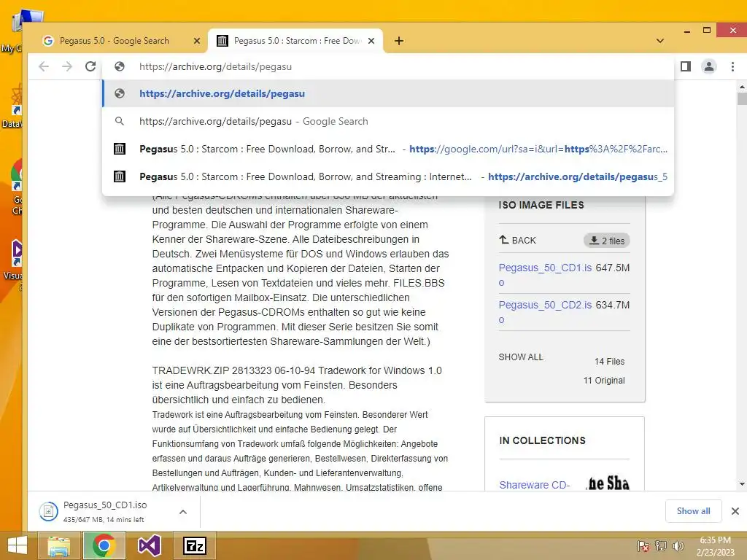
Task: Download the 2 files bundle
Action: point(607,241)
